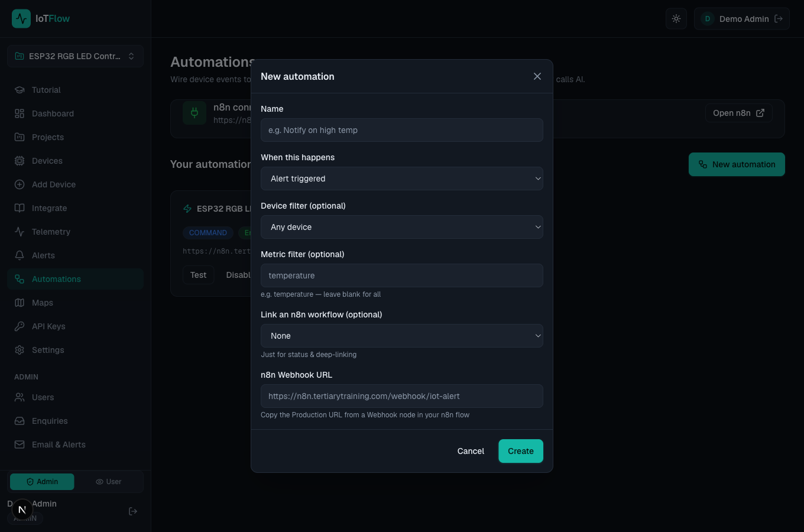Click the Settings gear icon
Viewport: 804px width, 532px height.
click(x=20, y=350)
